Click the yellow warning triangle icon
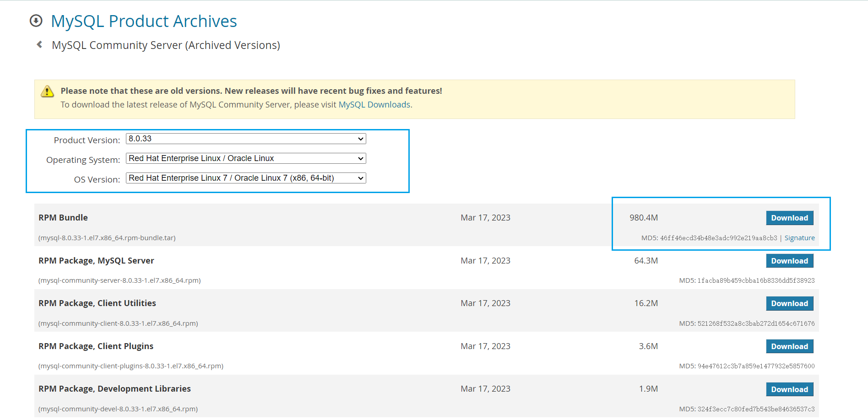Screen dimensions: 868x420 point(47,92)
